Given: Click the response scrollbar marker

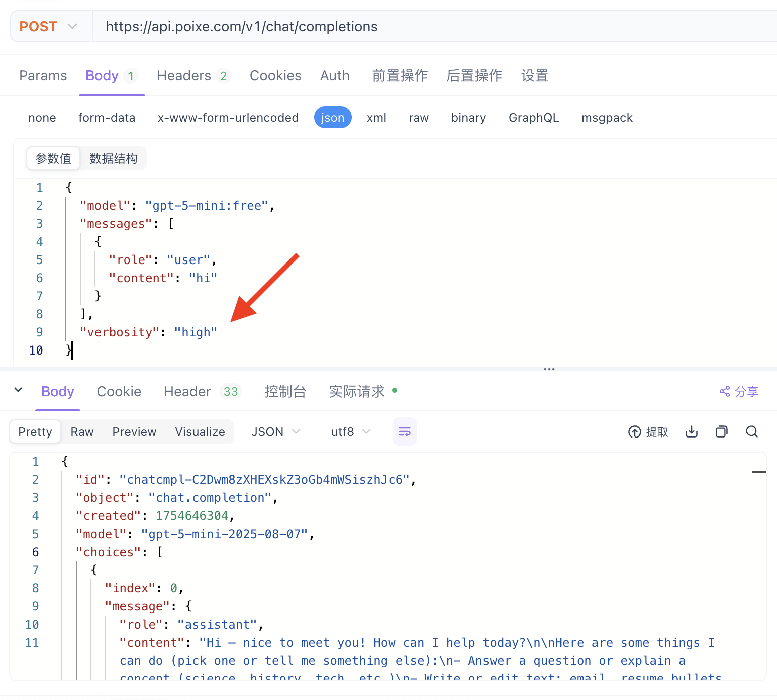Looking at the screenshot, I should click(759, 472).
